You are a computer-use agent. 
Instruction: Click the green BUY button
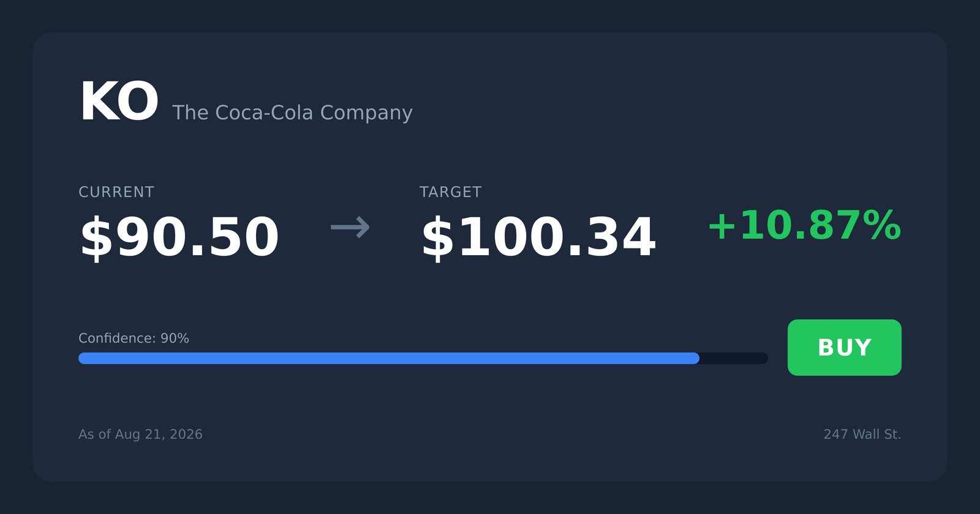click(844, 348)
